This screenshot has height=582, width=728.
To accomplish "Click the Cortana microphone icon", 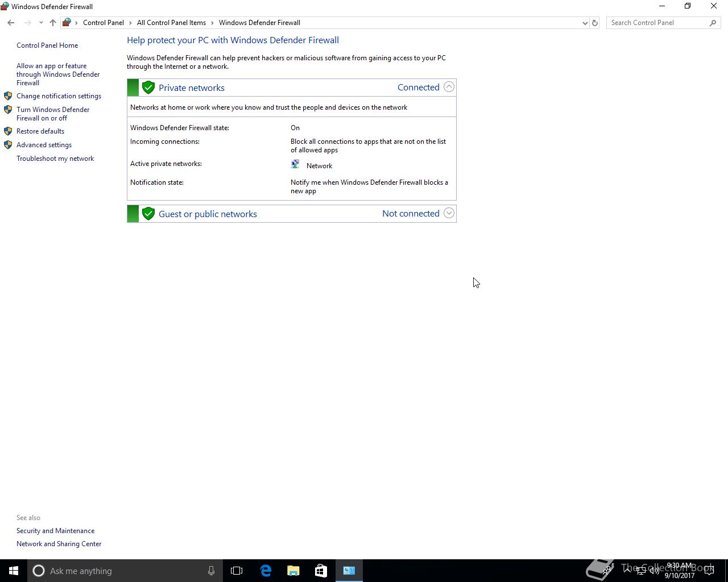I will pyautogui.click(x=211, y=571).
